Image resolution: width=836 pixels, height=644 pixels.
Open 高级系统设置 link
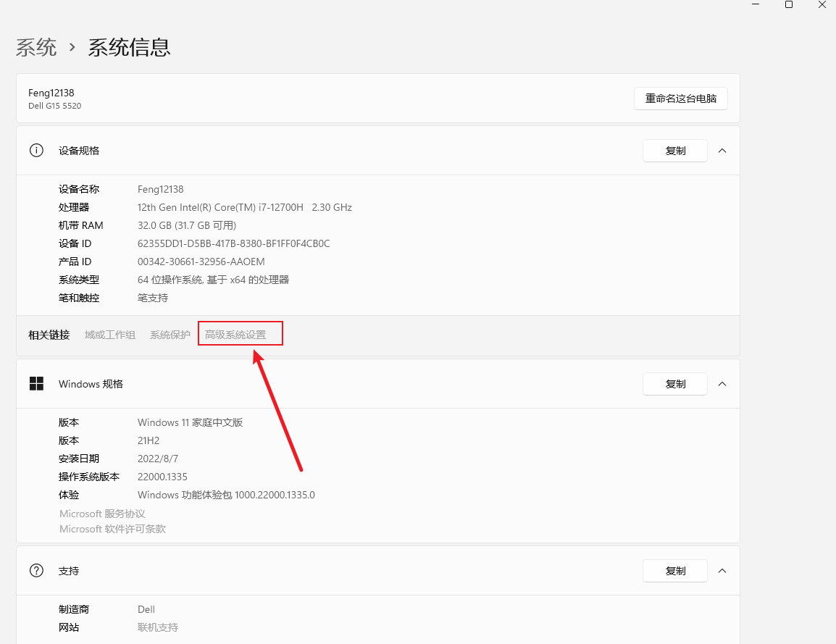click(x=235, y=335)
